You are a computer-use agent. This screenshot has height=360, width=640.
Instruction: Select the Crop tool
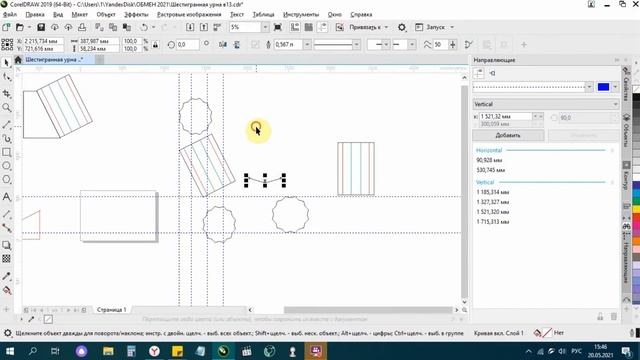click(7, 93)
